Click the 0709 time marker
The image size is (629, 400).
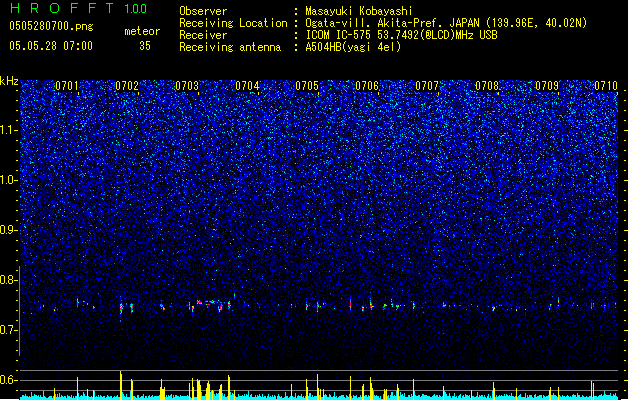click(547, 86)
